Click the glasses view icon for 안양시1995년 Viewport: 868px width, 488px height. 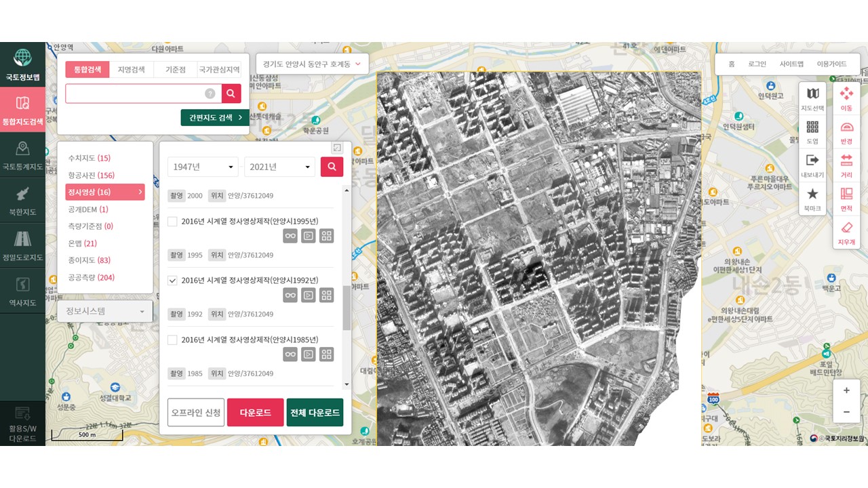click(x=290, y=236)
